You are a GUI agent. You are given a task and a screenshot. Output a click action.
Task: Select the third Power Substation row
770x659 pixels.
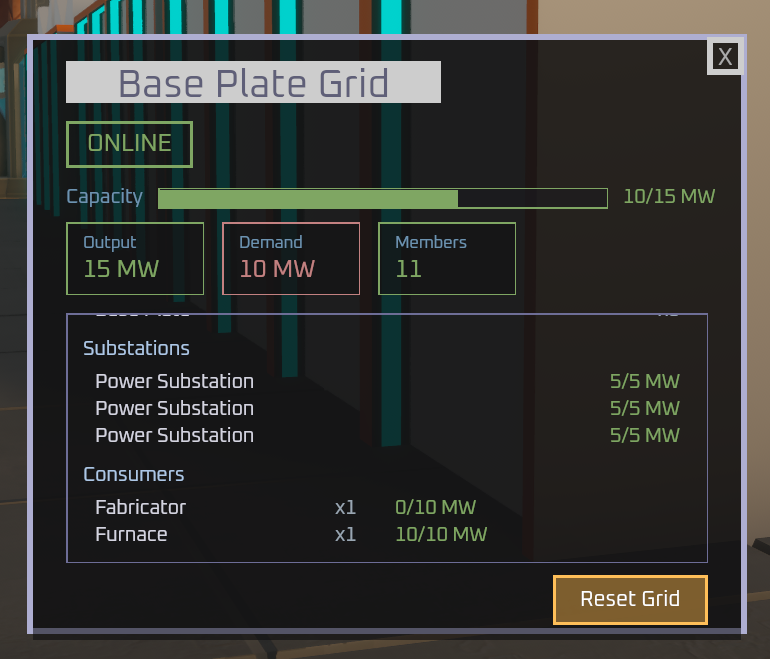coord(387,436)
